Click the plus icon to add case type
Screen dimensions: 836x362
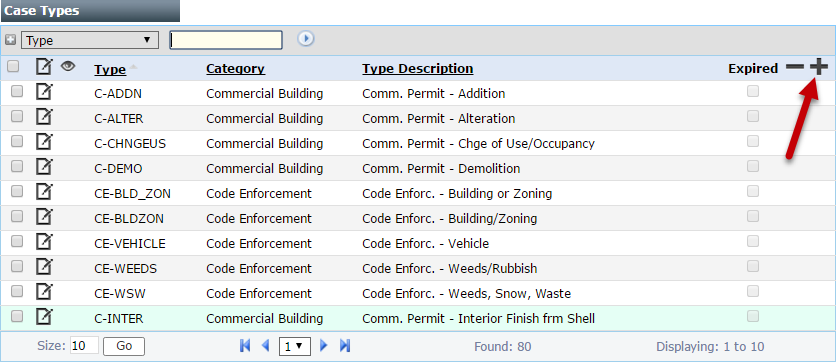818,68
